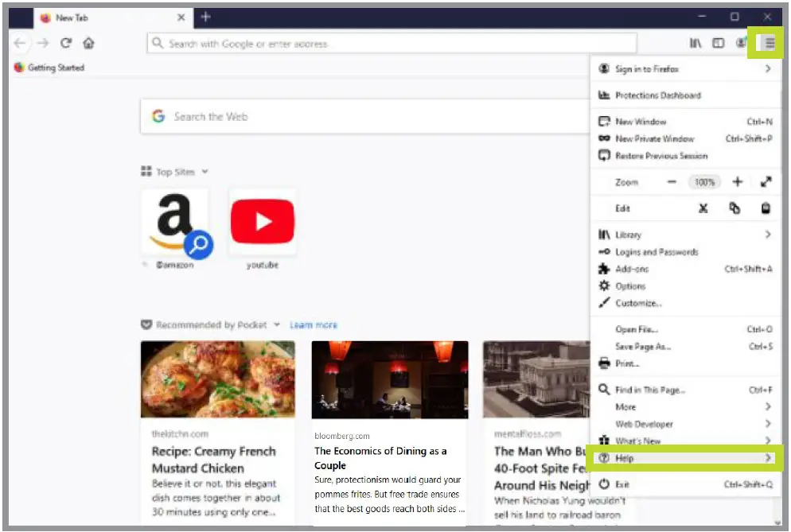
Task: Click the Cut scissors icon
Action: (703, 208)
